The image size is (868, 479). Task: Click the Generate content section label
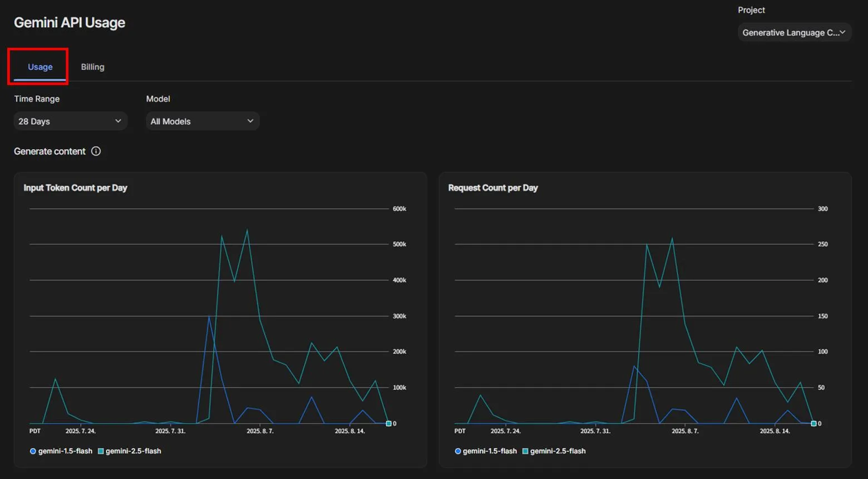50,151
